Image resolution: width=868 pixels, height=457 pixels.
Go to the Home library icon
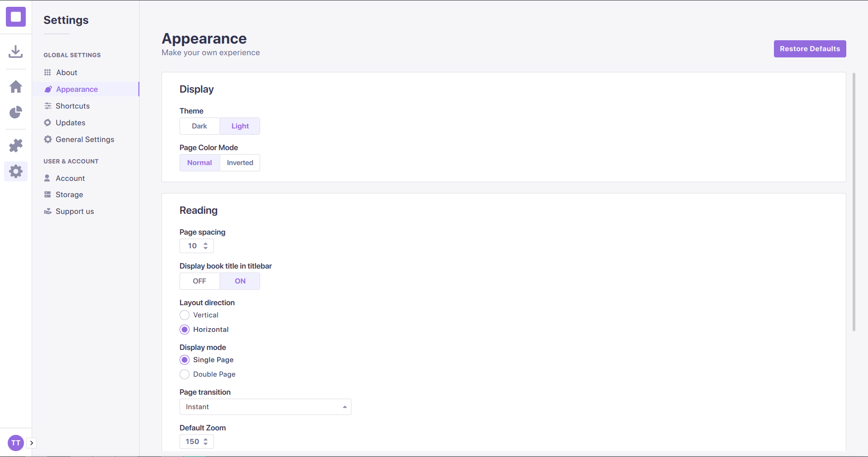point(16,86)
